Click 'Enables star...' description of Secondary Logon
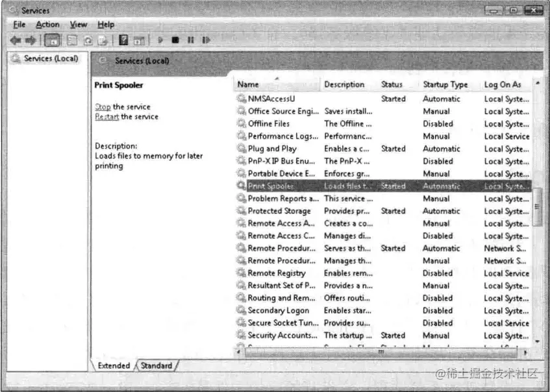Image resolution: width=550 pixels, height=392 pixels. coord(347,310)
